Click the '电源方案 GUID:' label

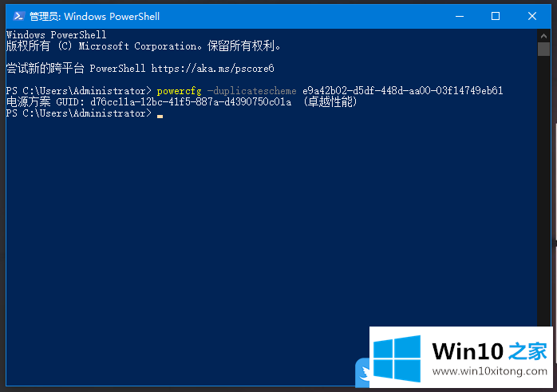pyautogui.click(x=45, y=102)
